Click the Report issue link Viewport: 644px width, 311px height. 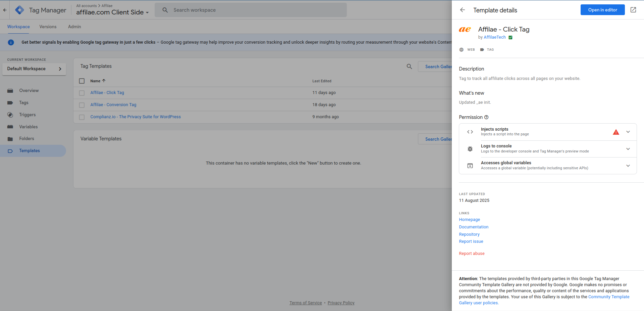[471, 241]
